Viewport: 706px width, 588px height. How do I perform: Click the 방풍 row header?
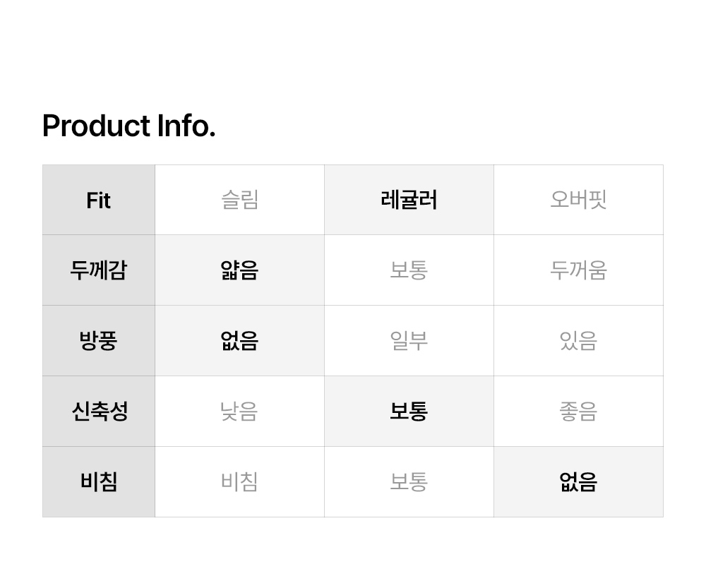[99, 341]
